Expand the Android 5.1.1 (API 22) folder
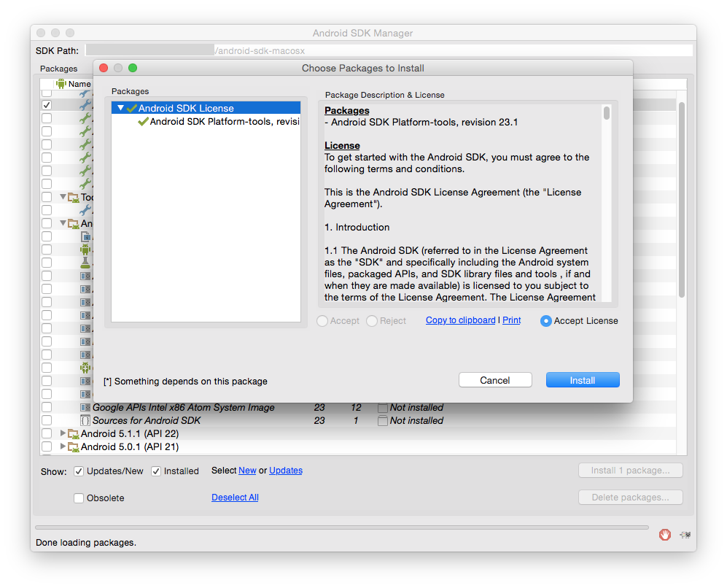This screenshot has height=588, width=727. [x=63, y=433]
